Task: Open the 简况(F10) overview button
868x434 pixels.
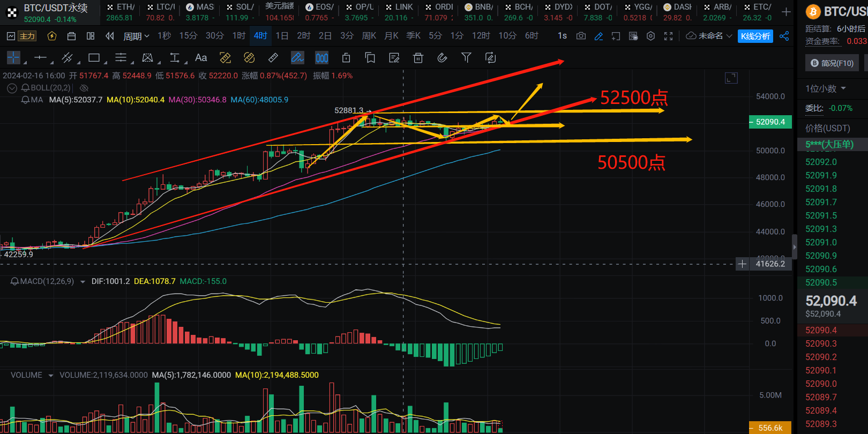Action: click(x=832, y=63)
